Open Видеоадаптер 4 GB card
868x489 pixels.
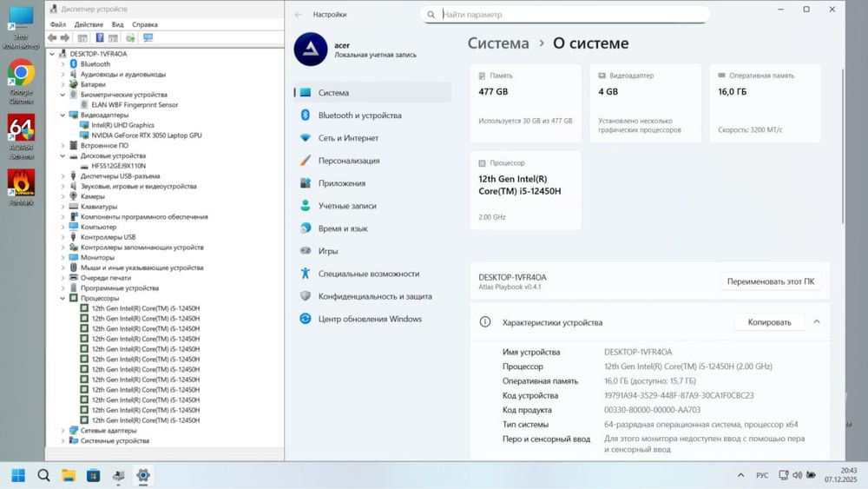(646, 103)
